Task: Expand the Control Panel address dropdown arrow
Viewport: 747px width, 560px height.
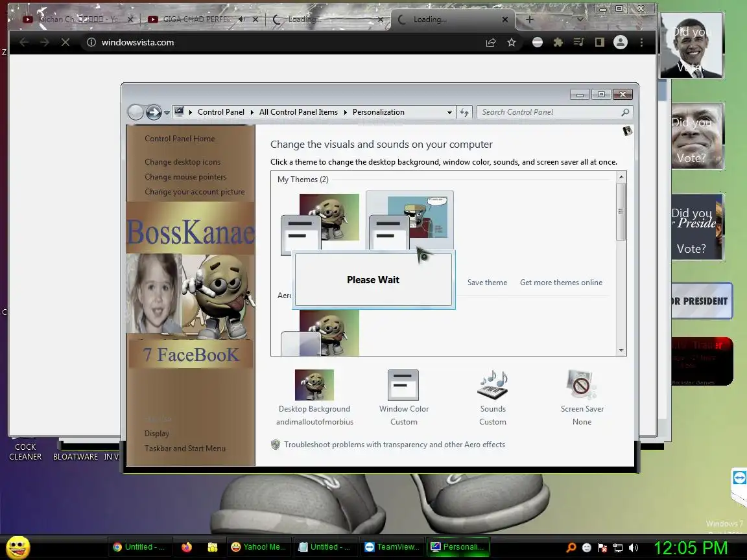Action: [449, 112]
